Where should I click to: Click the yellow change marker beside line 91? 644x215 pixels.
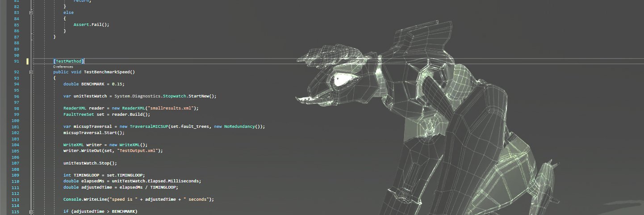27,61
